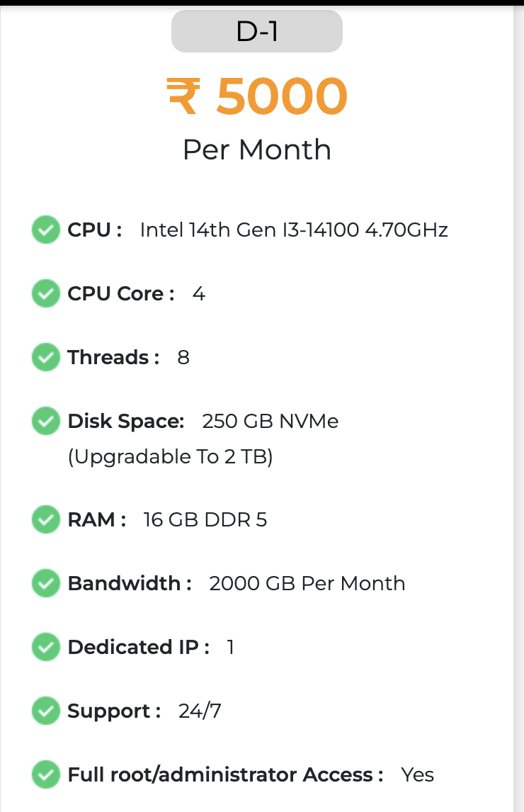
Task: Click the checkmark icon next to Support
Action: pyautogui.click(x=46, y=711)
